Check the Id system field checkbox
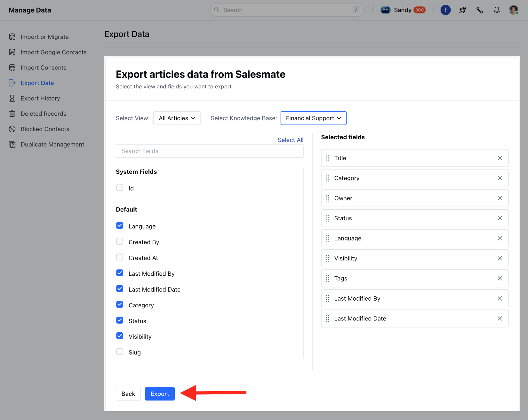528x420 pixels. pos(120,188)
